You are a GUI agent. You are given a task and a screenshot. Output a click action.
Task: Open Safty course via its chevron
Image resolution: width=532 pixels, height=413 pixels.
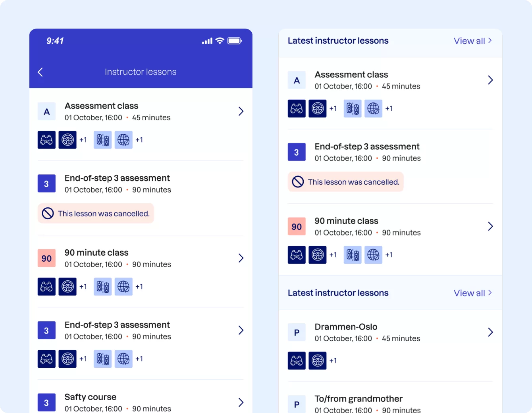[x=241, y=402]
